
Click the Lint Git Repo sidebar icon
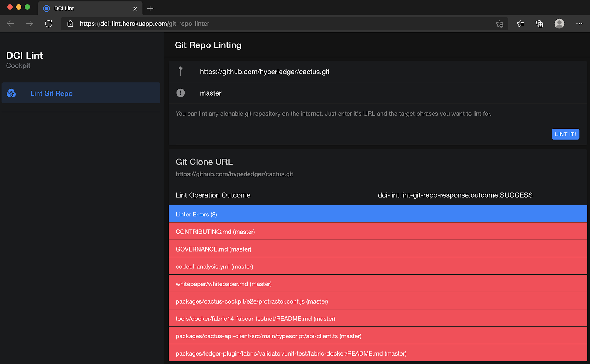11,93
